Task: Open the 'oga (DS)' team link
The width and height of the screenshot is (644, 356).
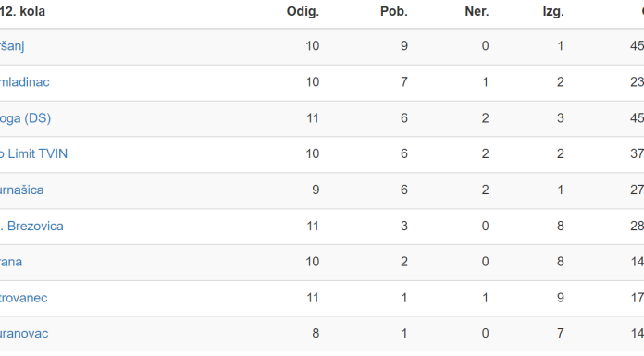Action: coord(25,118)
